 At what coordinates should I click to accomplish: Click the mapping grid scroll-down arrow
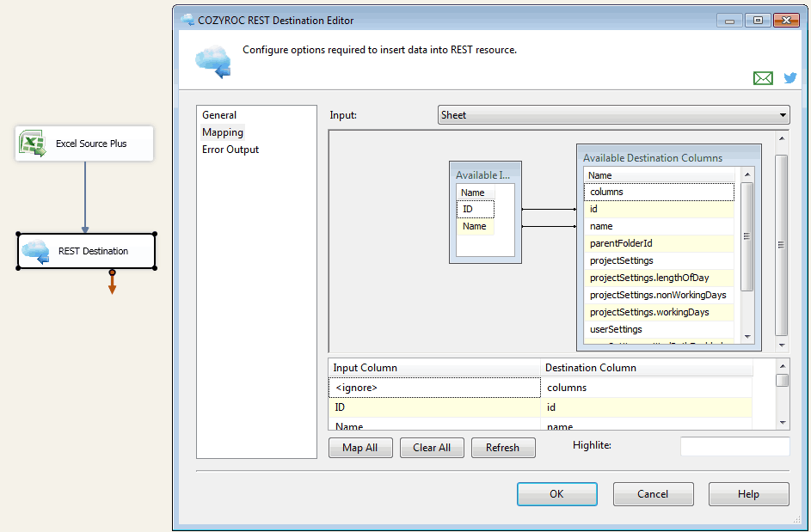(x=783, y=423)
